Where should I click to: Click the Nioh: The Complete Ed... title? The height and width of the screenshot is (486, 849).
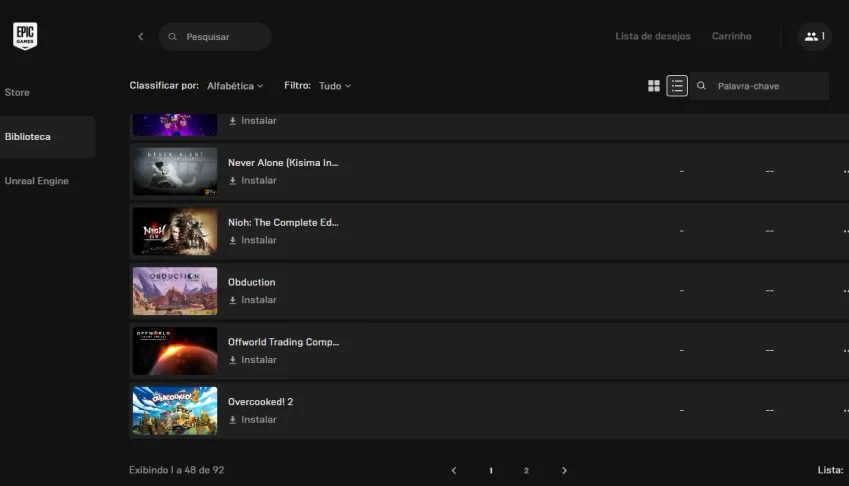click(x=283, y=222)
